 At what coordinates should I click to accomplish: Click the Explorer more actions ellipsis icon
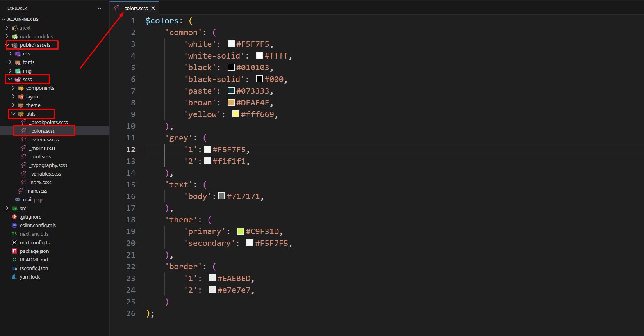100,8
